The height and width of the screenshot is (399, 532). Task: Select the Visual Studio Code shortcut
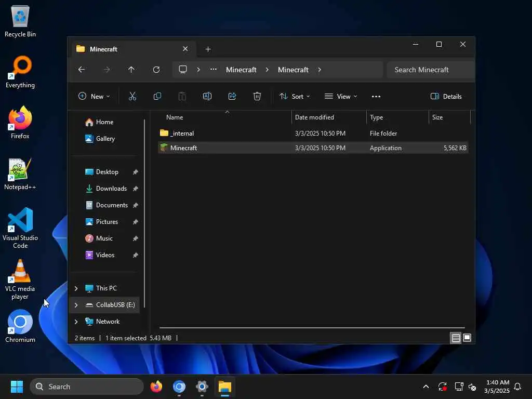20,228
